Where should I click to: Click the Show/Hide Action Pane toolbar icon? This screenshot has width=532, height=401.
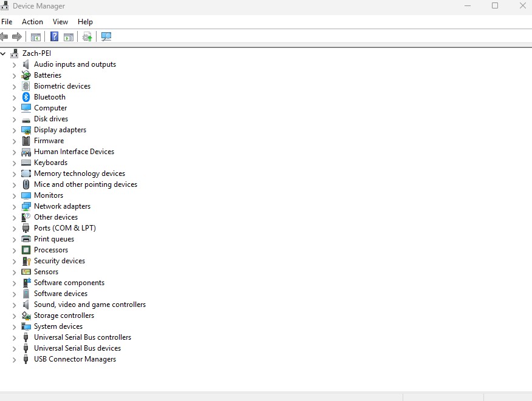(69, 36)
